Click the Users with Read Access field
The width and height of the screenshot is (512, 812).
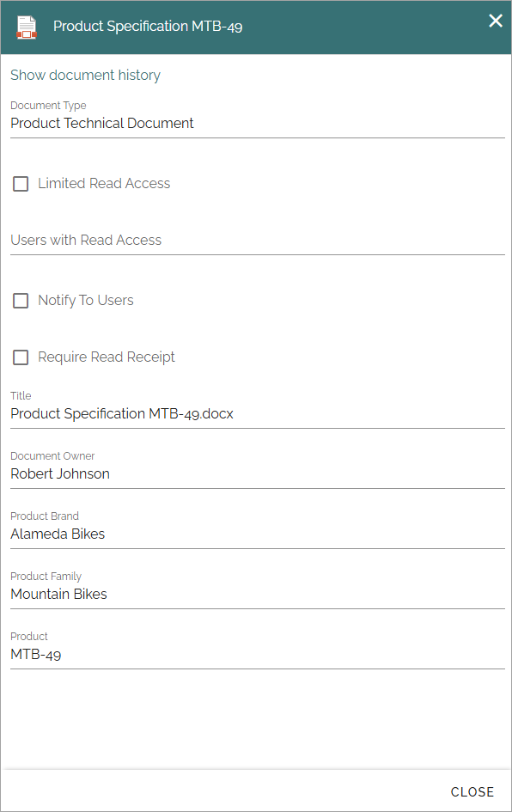(258, 241)
